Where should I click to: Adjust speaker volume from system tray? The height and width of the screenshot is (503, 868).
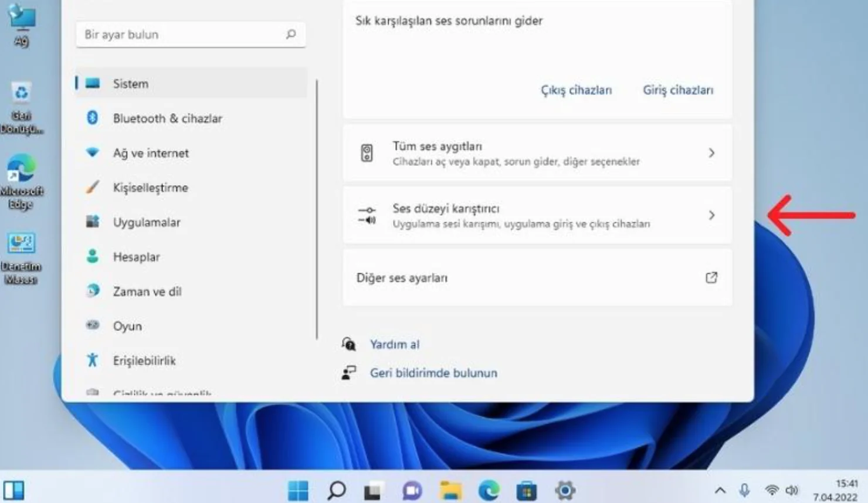click(x=794, y=489)
